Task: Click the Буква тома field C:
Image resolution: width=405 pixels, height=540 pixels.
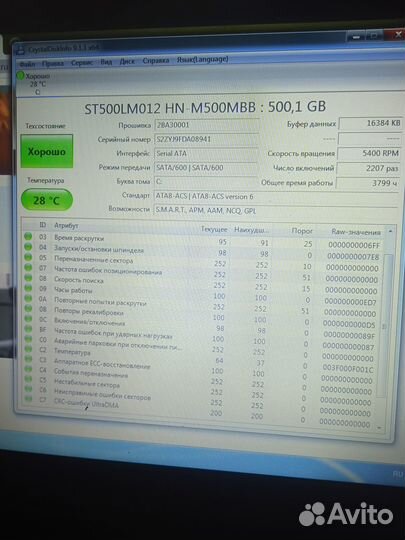Action: point(206,181)
